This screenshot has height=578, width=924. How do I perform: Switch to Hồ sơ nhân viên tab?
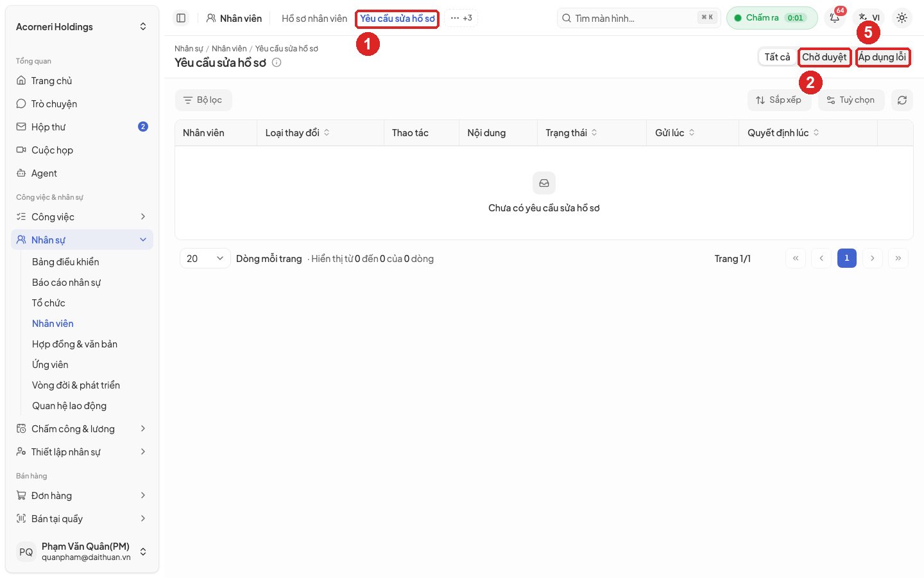click(x=314, y=19)
